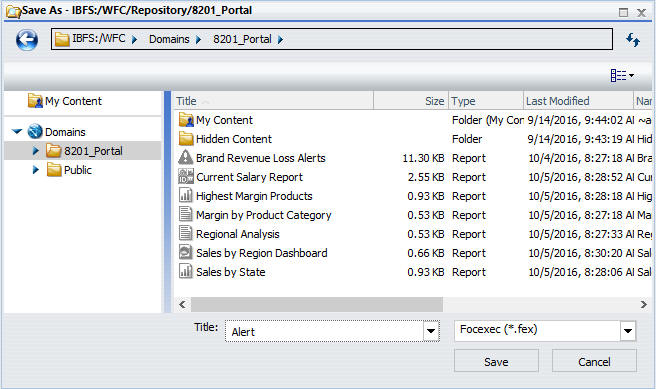Sort by the Title column header

pyautogui.click(x=274, y=101)
